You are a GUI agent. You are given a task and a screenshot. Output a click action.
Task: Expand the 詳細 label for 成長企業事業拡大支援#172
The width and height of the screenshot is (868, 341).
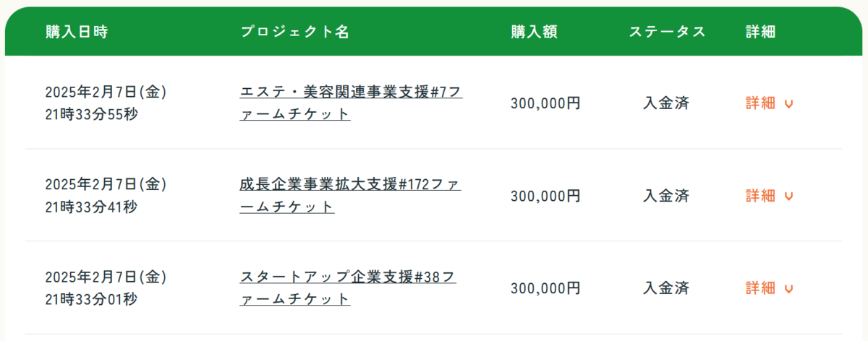pyautogui.click(x=760, y=196)
